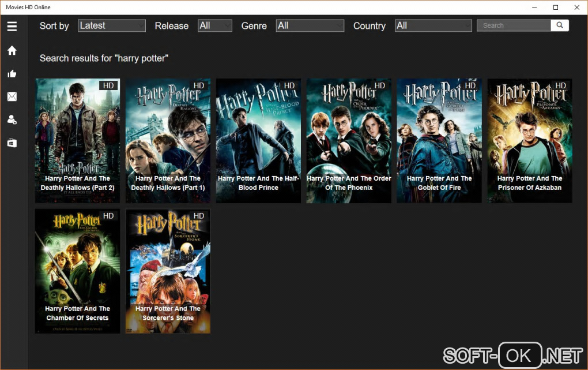Click 'Harry Potter And The Goblet Of Fire' title
The height and width of the screenshot is (370, 588).
(x=439, y=183)
